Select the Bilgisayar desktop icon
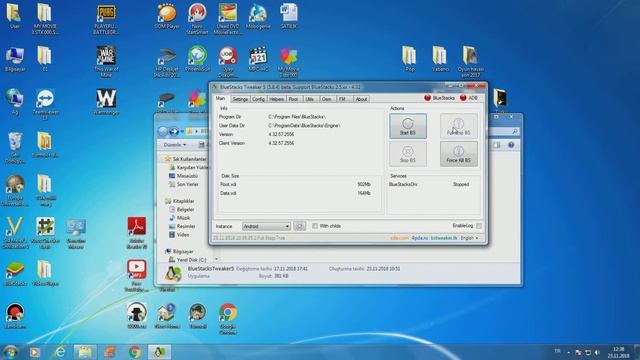 (x=15, y=60)
